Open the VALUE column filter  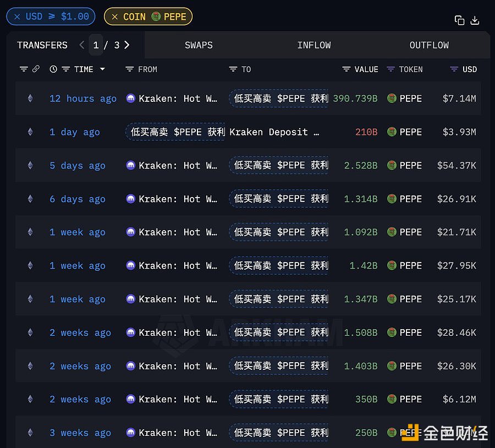click(346, 69)
